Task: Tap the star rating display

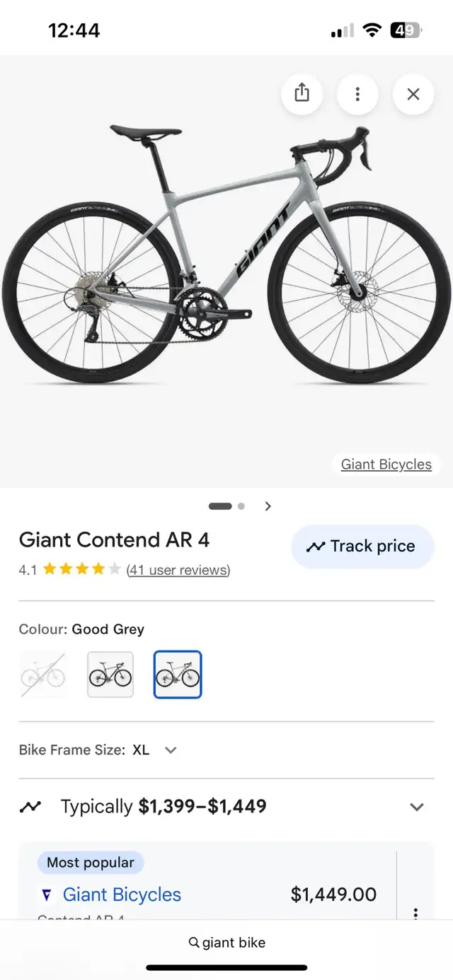Action: point(81,569)
